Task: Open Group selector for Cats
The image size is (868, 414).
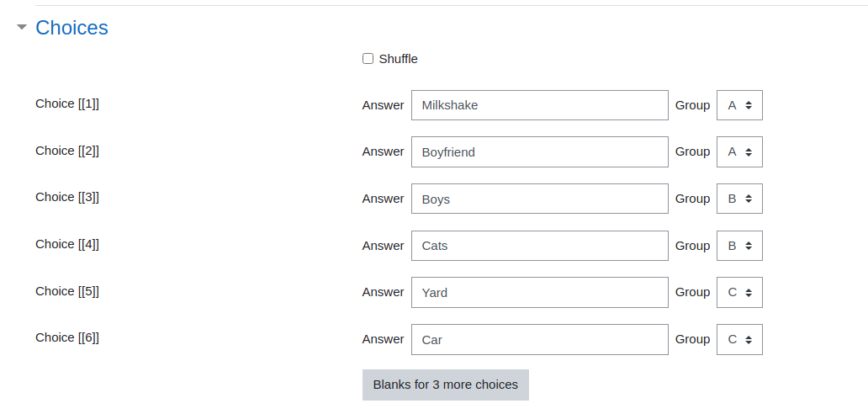Action: [739, 246]
